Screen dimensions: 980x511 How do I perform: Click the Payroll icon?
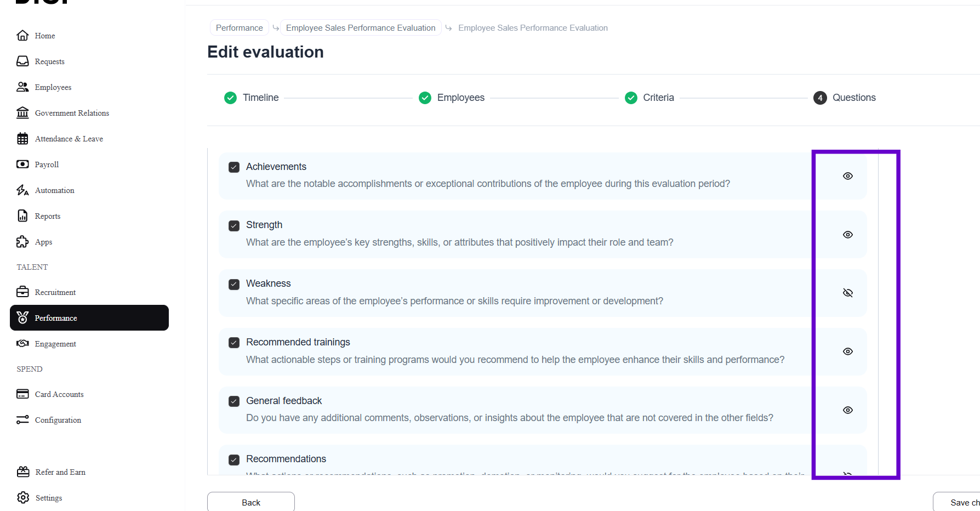coord(22,164)
